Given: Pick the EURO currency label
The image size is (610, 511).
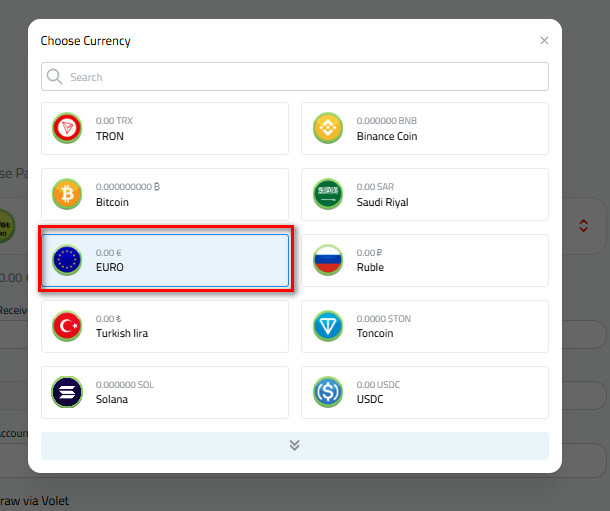Looking at the screenshot, I should 110,267.
